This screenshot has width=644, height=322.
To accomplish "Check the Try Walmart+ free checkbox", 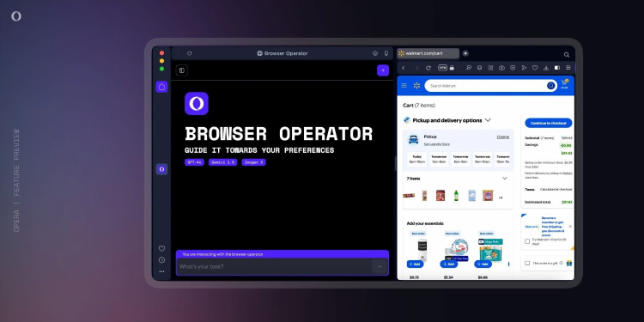I will (x=527, y=241).
